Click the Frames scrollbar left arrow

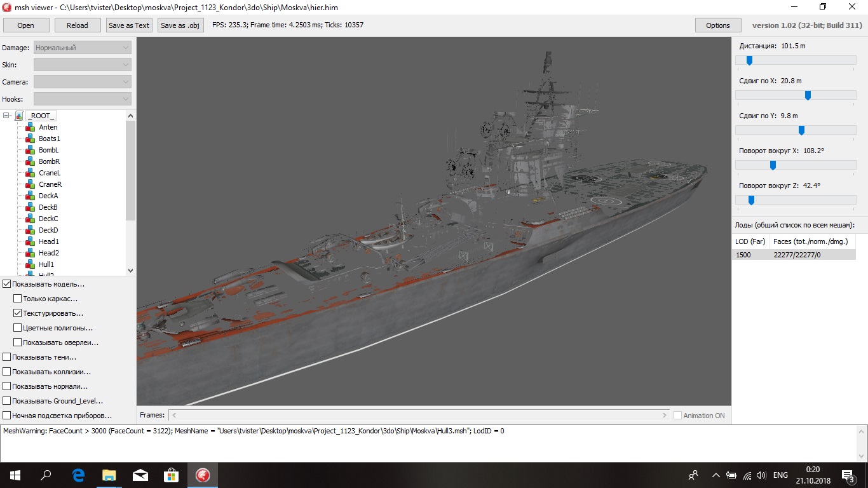coord(173,415)
